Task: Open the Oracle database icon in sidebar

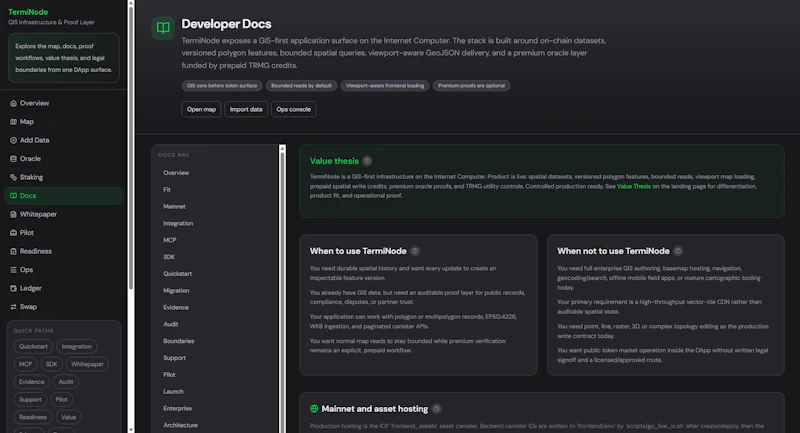Action: (13, 159)
